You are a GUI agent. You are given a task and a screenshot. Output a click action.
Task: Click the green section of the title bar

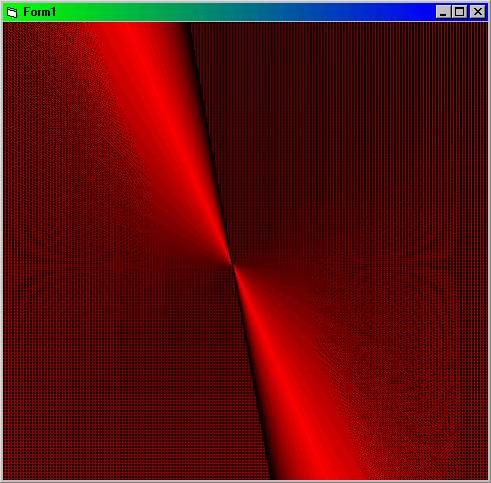click(100, 12)
